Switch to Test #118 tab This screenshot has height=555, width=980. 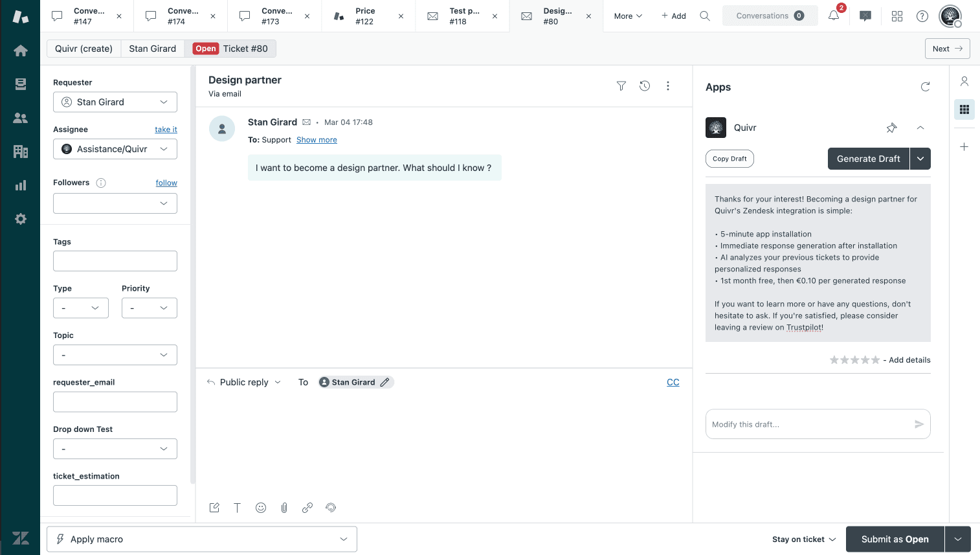463,16
